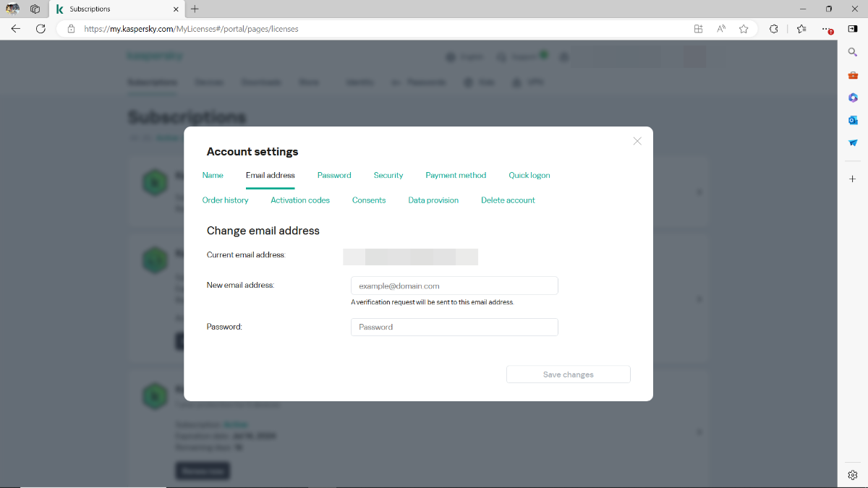View the Order history tab
The width and height of the screenshot is (868, 488).
coord(226,200)
